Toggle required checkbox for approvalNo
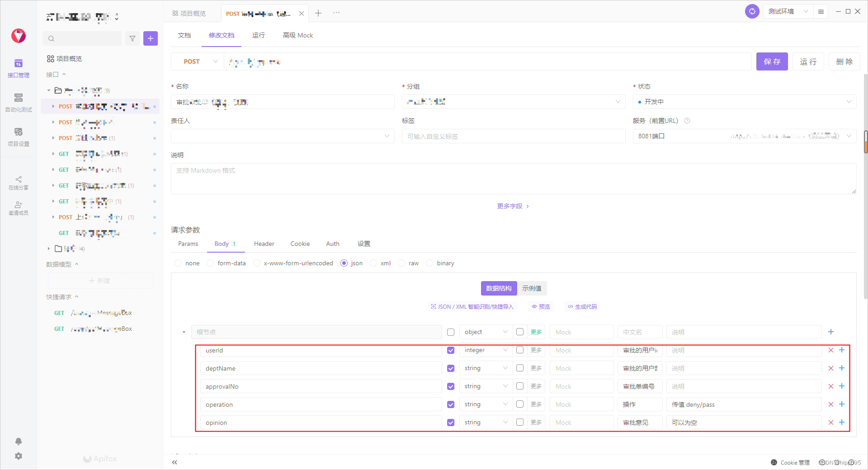This screenshot has height=470, width=868. [451, 386]
